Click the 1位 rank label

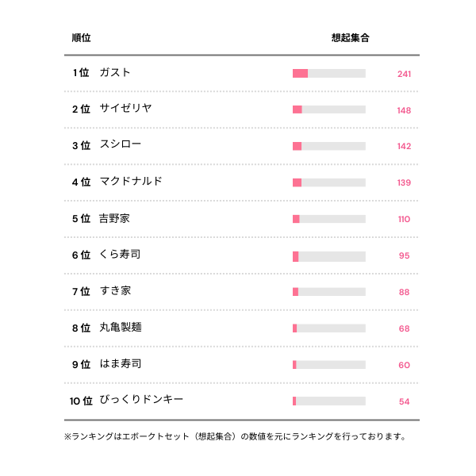click(81, 73)
